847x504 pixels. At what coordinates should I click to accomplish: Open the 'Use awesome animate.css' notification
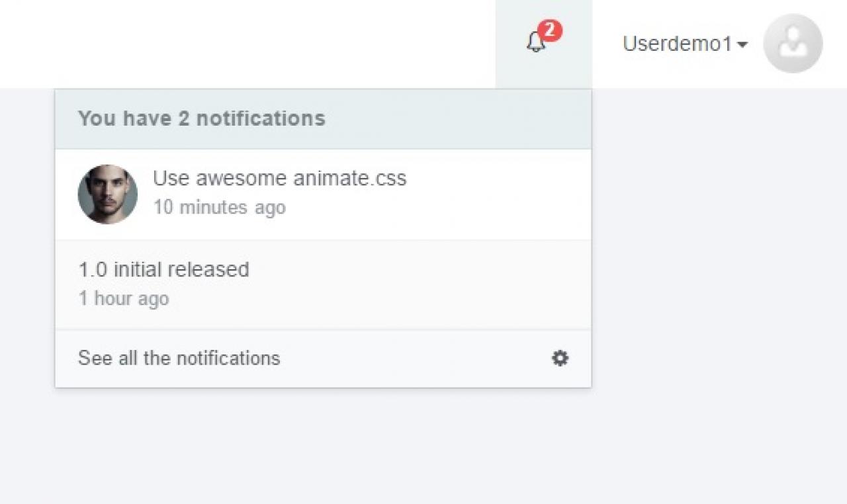[x=279, y=179]
